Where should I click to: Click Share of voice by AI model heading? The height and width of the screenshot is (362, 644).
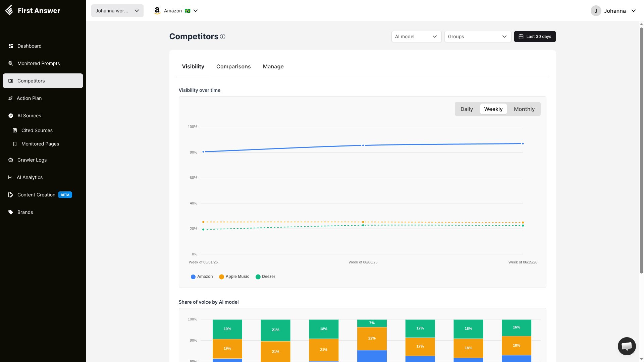coord(209,302)
